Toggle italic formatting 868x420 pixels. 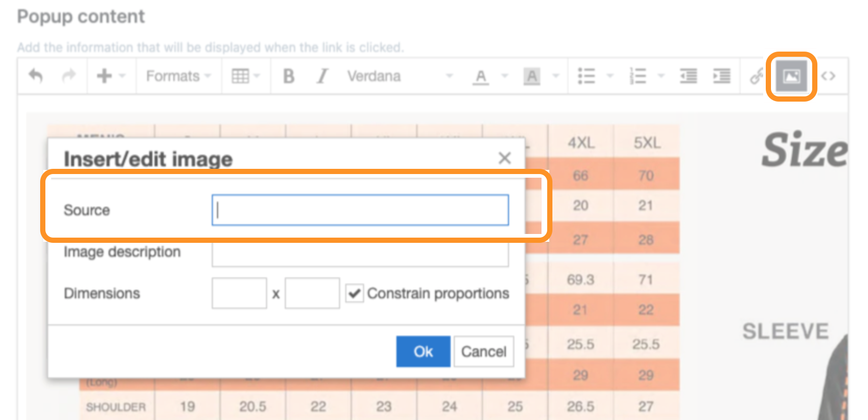pos(323,76)
